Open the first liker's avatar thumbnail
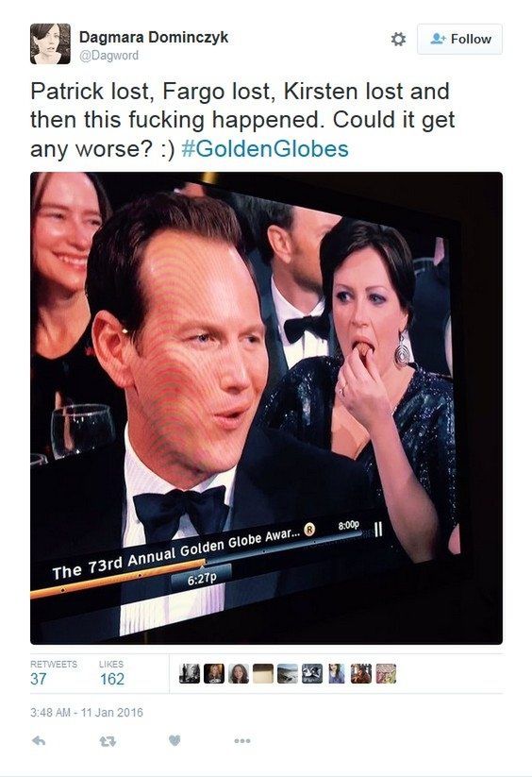The height and width of the screenshot is (777, 532). pyautogui.click(x=189, y=674)
